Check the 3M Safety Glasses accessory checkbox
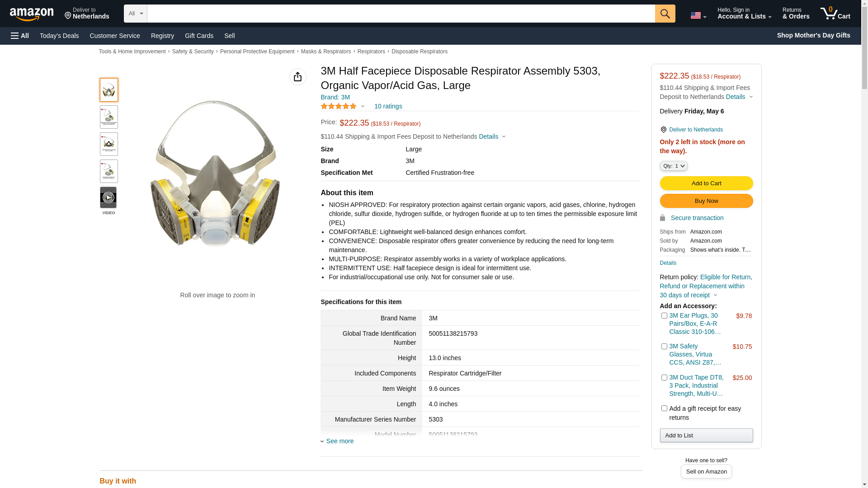 [x=664, y=347]
